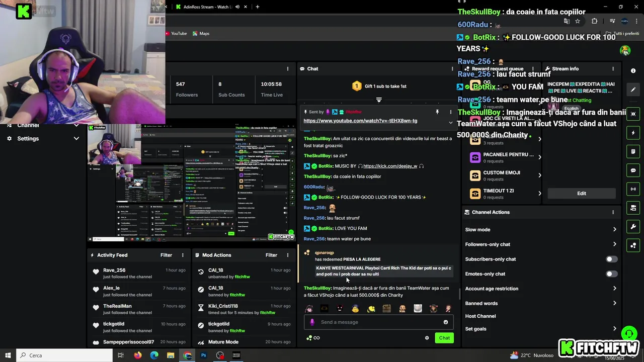Open TIMEOUT 1 ZI reward requests
Viewport: 644px width, 362px height.
505,194
